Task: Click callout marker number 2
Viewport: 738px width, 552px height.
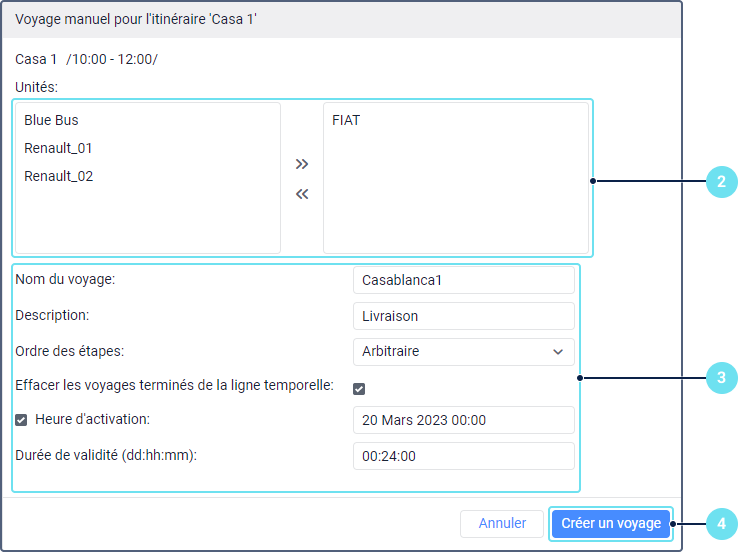Action: pyautogui.click(x=720, y=182)
